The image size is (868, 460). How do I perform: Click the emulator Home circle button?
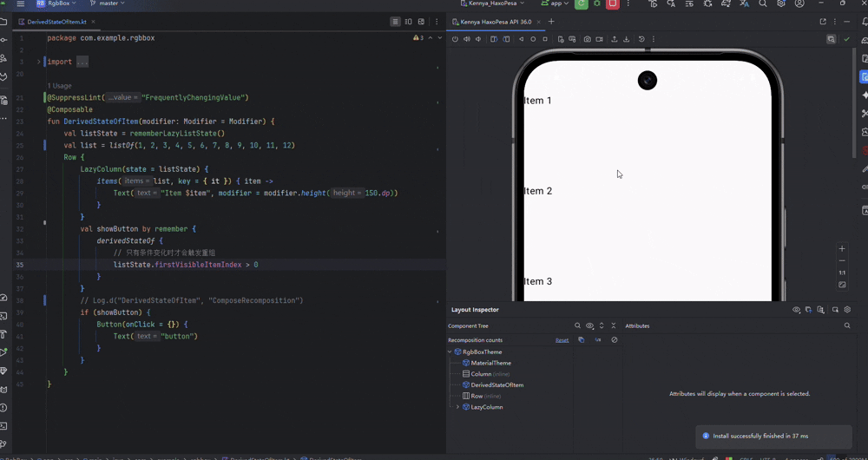click(x=533, y=39)
